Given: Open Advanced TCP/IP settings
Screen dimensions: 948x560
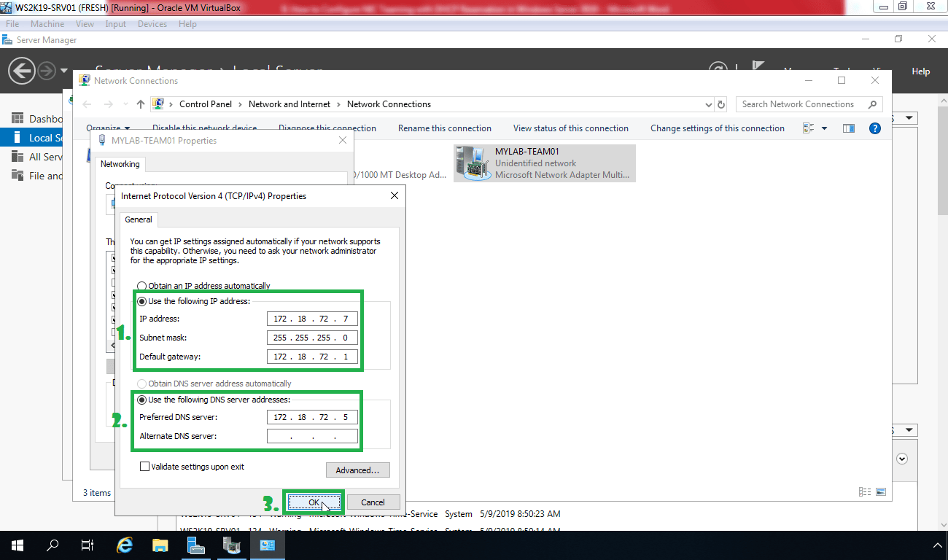Looking at the screenshot, I should [x=357, y=470].
